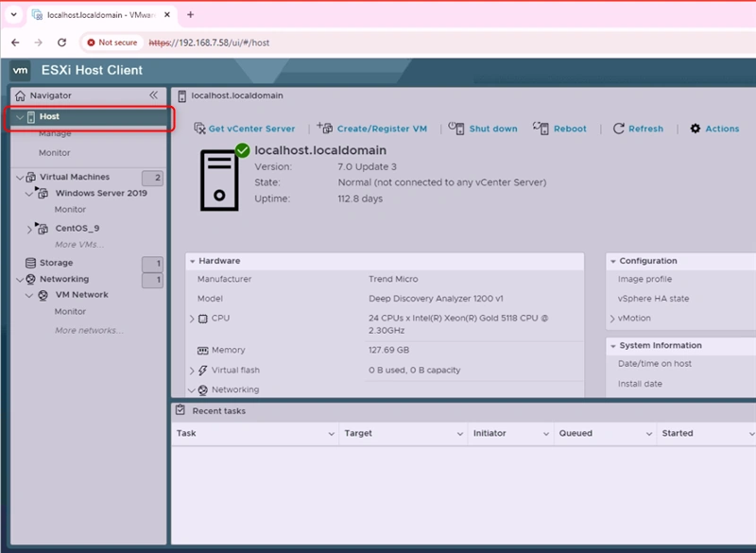Click the Storage database icon
The width and height of the screenshot is (756, 553).
(30, 263)
